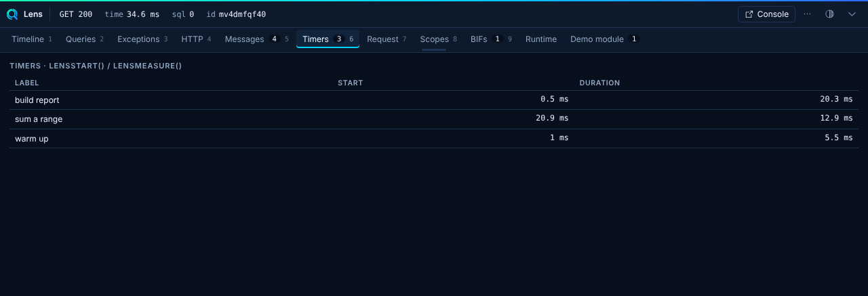
Task: Open the Demo module tab
Action: click(x=604, y=39)
